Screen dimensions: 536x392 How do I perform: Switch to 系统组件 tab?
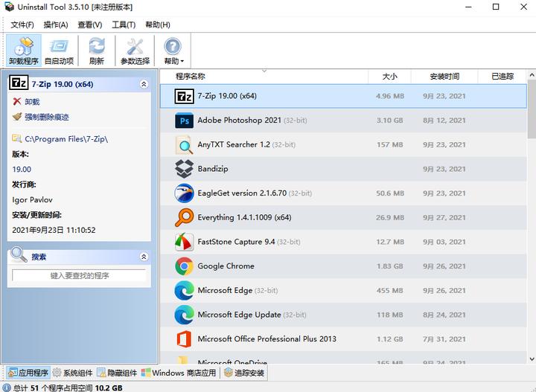(x=72, y=373)
